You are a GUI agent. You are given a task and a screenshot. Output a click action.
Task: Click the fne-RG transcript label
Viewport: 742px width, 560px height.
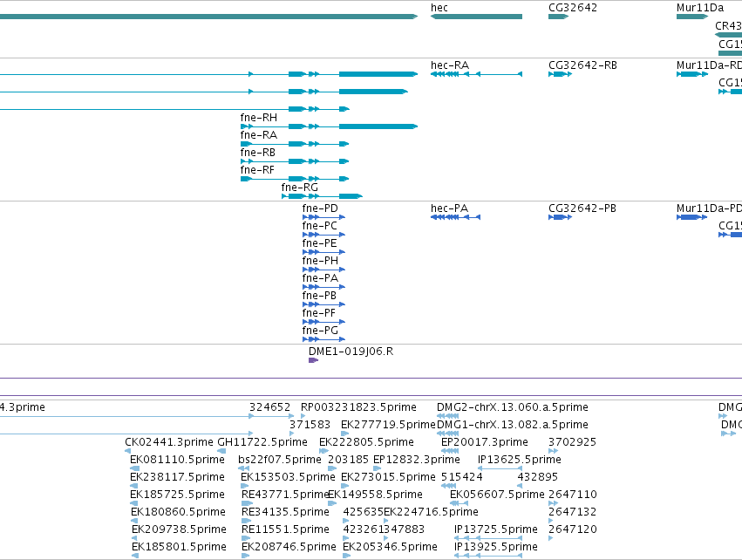[x=300, y=188]
